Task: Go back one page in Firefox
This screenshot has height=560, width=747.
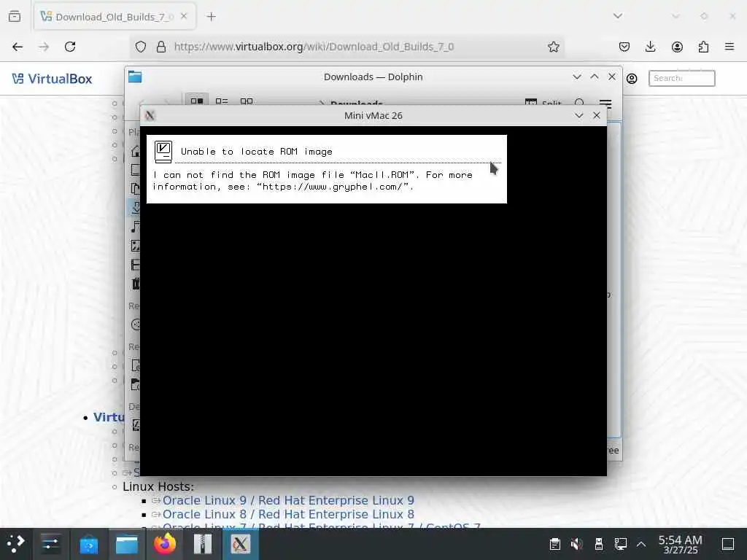Action: (18, 47)
